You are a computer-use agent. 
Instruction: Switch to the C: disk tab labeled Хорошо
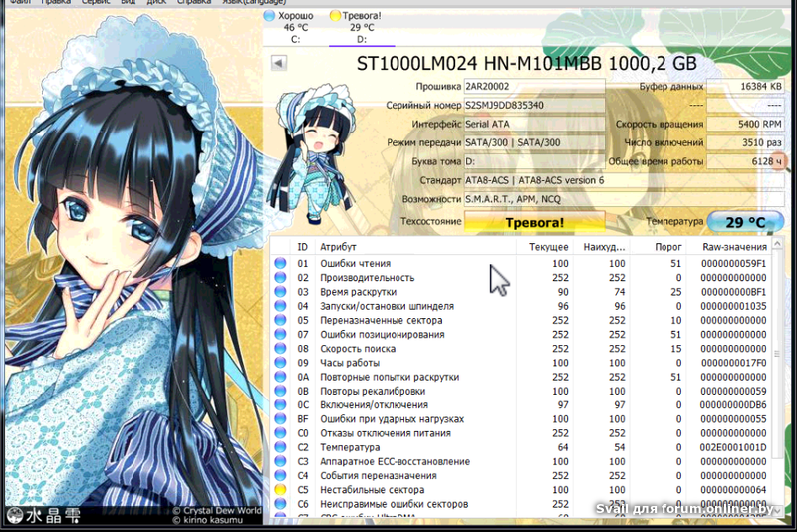tap(296, 27)
